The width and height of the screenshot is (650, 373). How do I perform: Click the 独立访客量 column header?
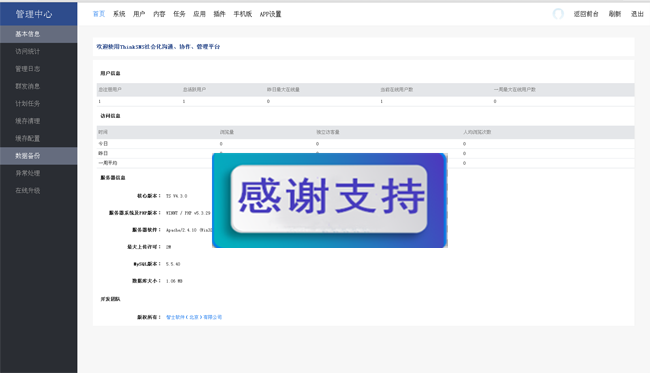[x=328, y=132]
